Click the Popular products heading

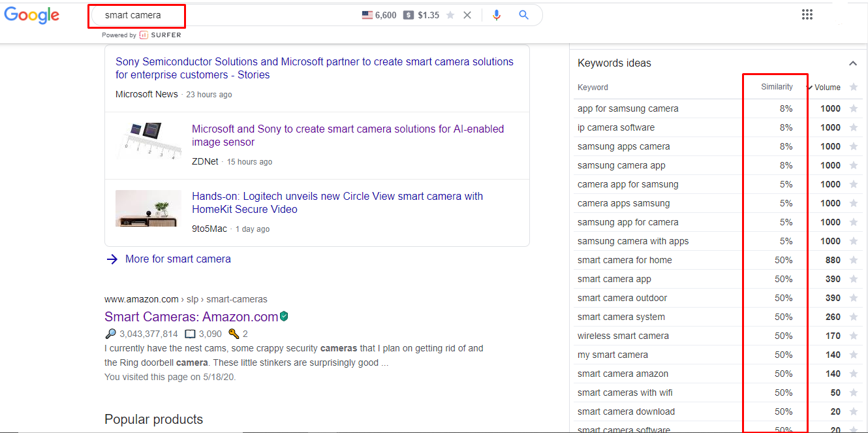coord(153,419)
